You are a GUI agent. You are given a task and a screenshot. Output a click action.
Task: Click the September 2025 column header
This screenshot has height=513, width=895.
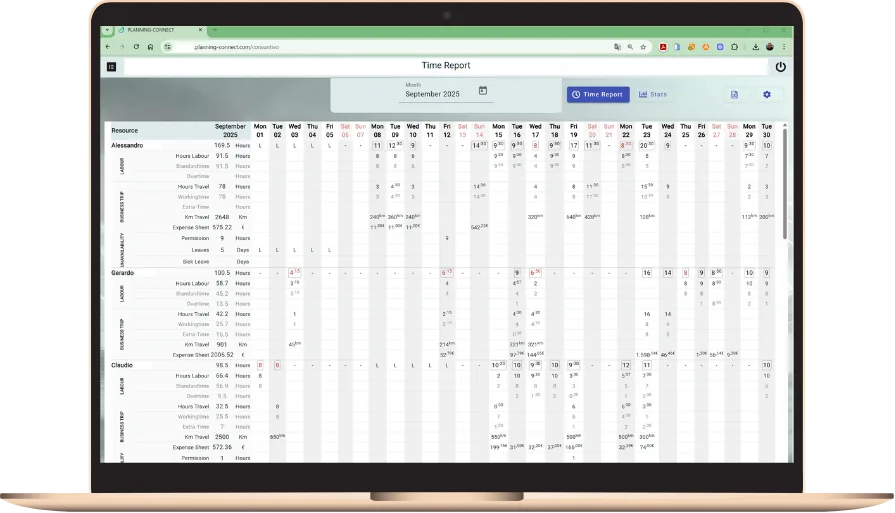point(230,131)
